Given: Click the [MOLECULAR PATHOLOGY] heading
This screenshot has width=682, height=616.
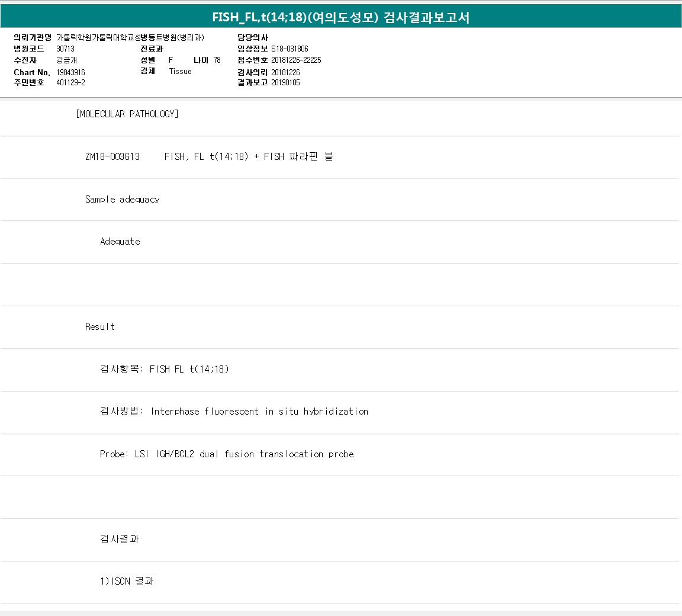Looking at the screenshot, I should pyautogui.click(x=127, y=114).
